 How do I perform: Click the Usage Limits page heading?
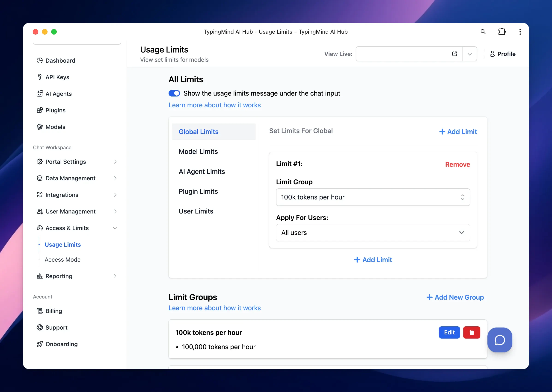[x=164, y=50]
